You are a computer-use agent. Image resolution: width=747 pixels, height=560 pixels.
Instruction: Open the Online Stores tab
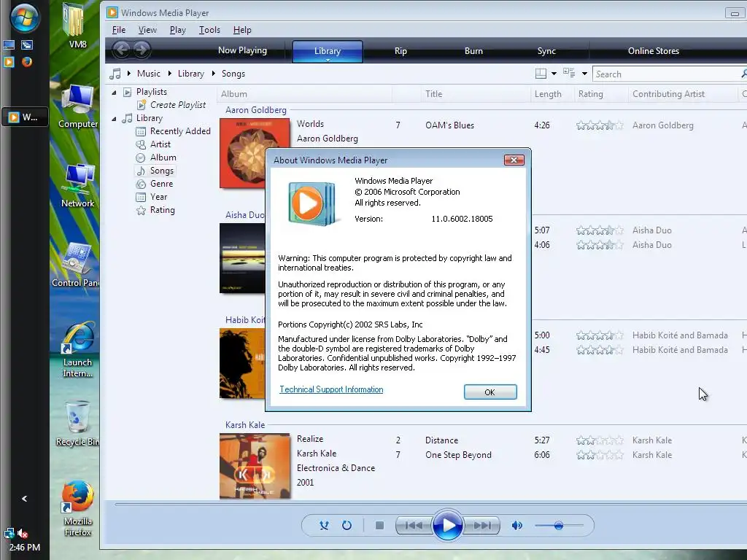pyautogui.click(x=653, y=51)
